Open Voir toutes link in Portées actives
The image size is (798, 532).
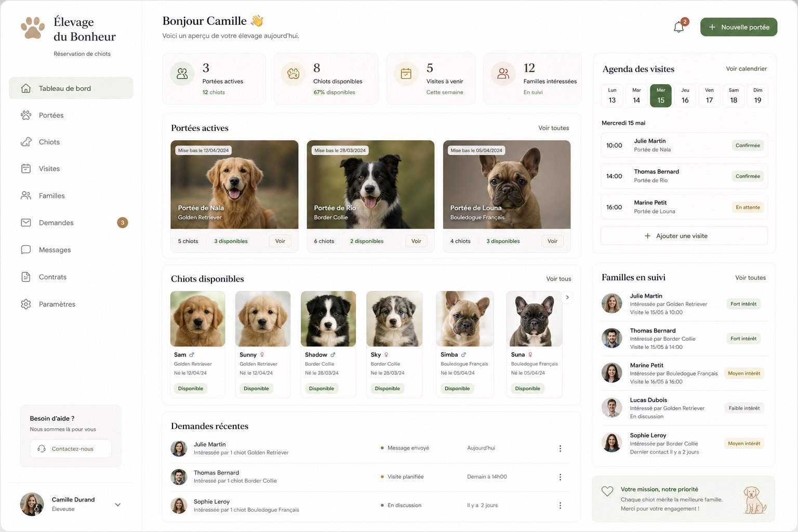pyautogui.click(x=553, y=128)
